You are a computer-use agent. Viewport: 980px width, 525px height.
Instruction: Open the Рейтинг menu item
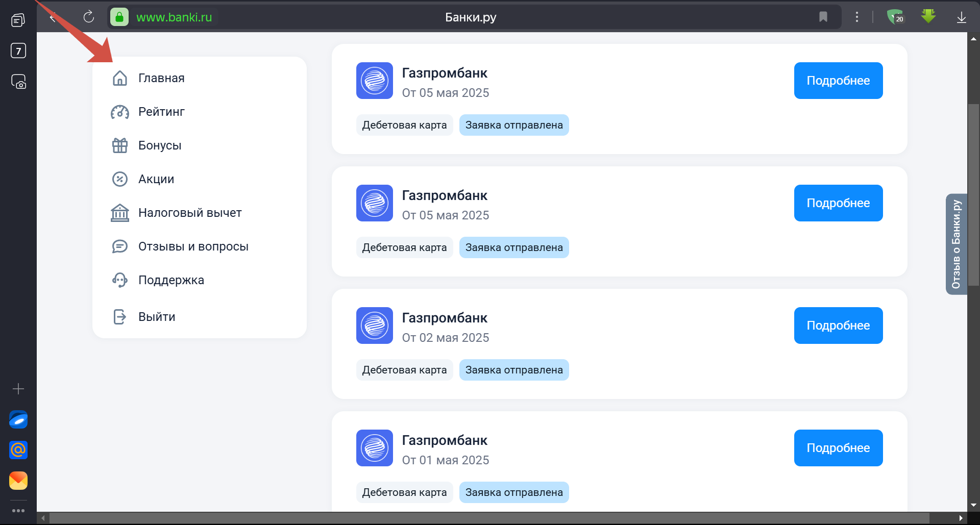(161, 112)
